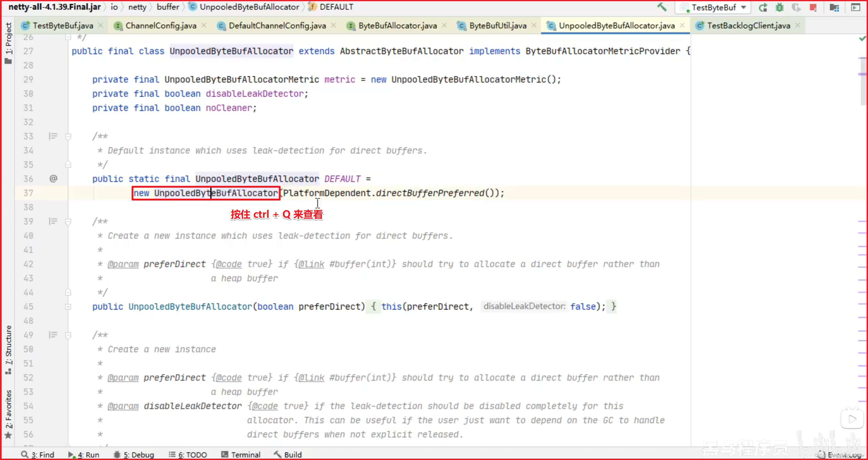Close the DefaultChannelConfig.java tab
The height and width of the screenshot is (460, 868).
coord(333,25)
